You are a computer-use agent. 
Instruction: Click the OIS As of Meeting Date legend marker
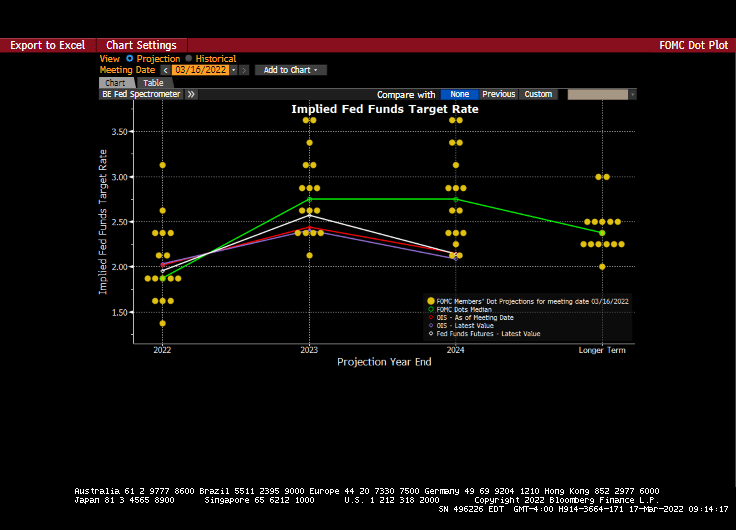click(x=430, y=318)
